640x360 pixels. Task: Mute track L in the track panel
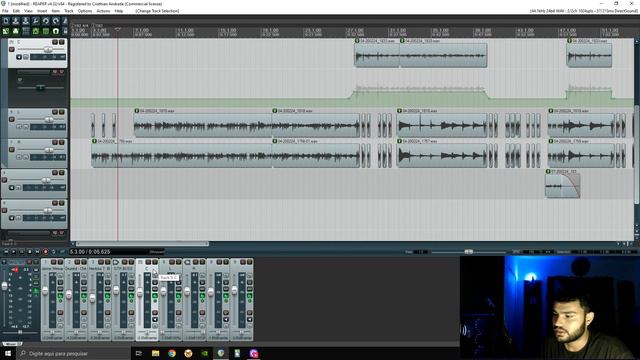(x=55, y=112)
